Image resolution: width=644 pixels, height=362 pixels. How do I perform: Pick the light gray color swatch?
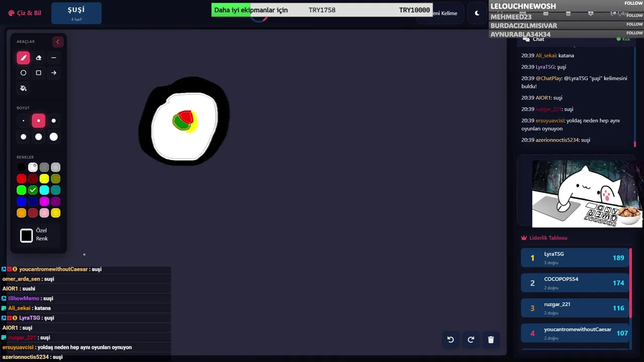click(56, 167)
